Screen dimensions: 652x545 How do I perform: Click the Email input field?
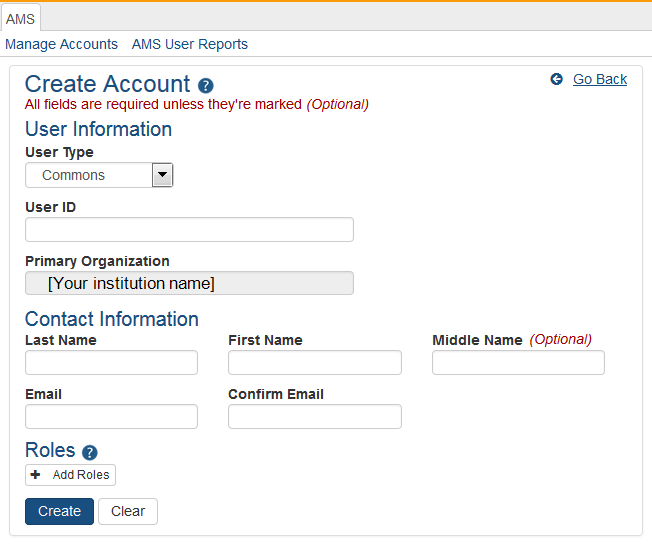[x=111, y=417]
